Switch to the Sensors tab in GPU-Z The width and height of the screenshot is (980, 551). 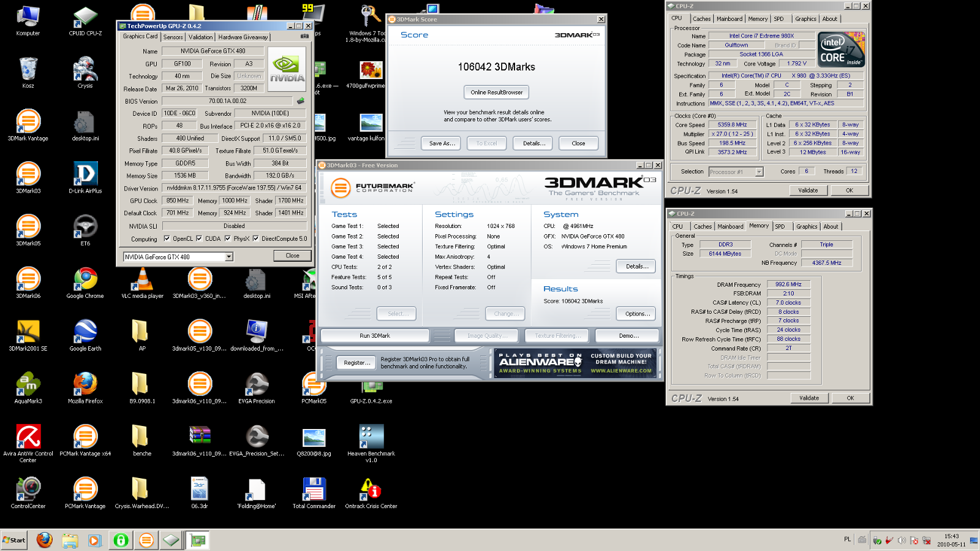(173, 37)
